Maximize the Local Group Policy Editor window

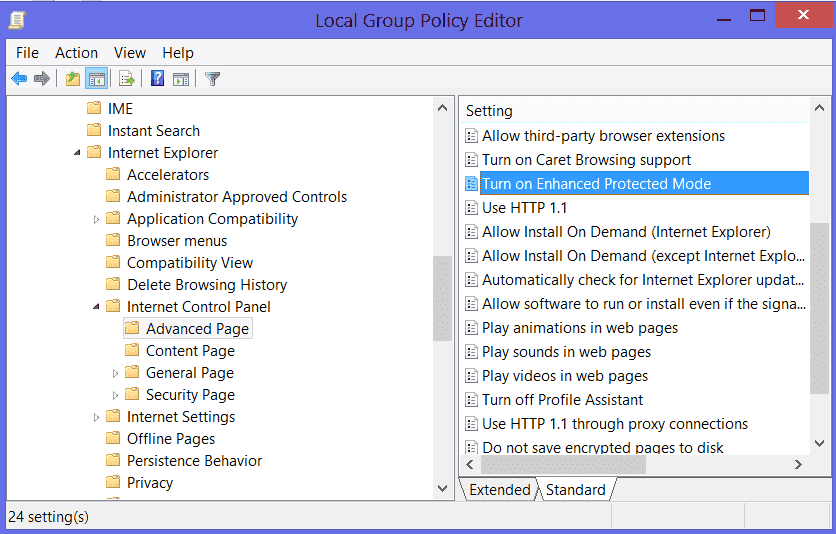click(757, 16)
